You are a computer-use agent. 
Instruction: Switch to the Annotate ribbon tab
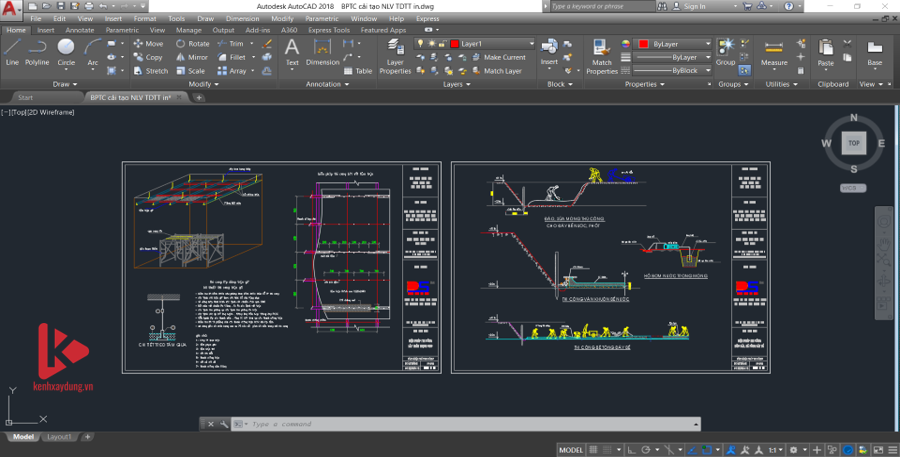80,30
